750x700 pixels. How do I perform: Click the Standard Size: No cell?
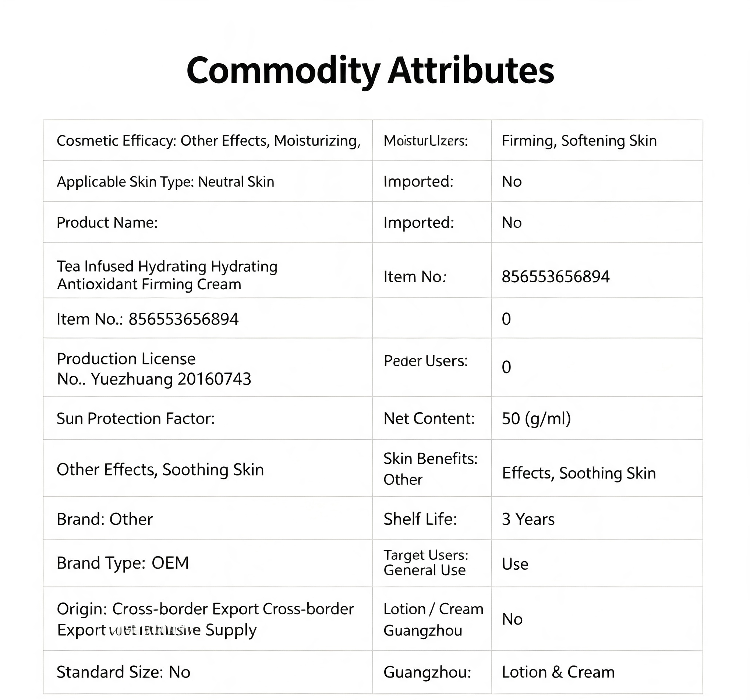[x=208, y=672]
